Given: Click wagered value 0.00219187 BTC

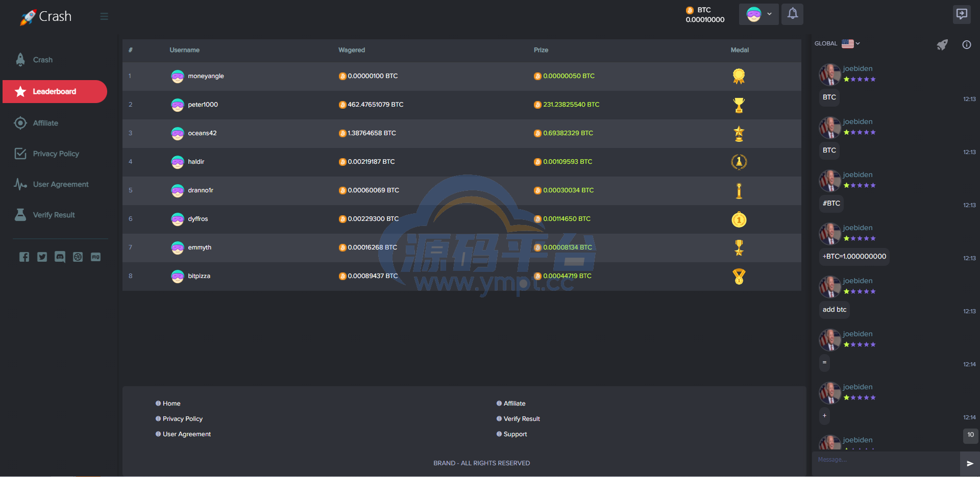Looking at the screenshot, I should coord(371,162).
